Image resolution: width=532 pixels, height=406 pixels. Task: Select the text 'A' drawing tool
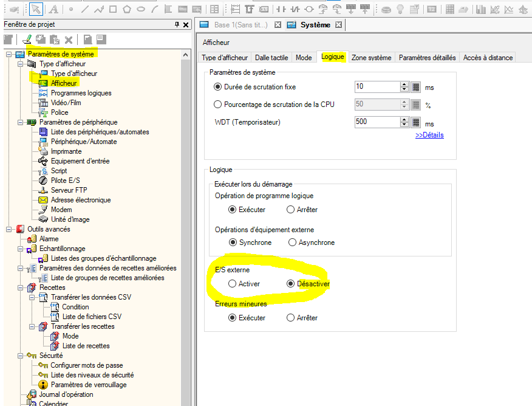[x=53, y=9]
